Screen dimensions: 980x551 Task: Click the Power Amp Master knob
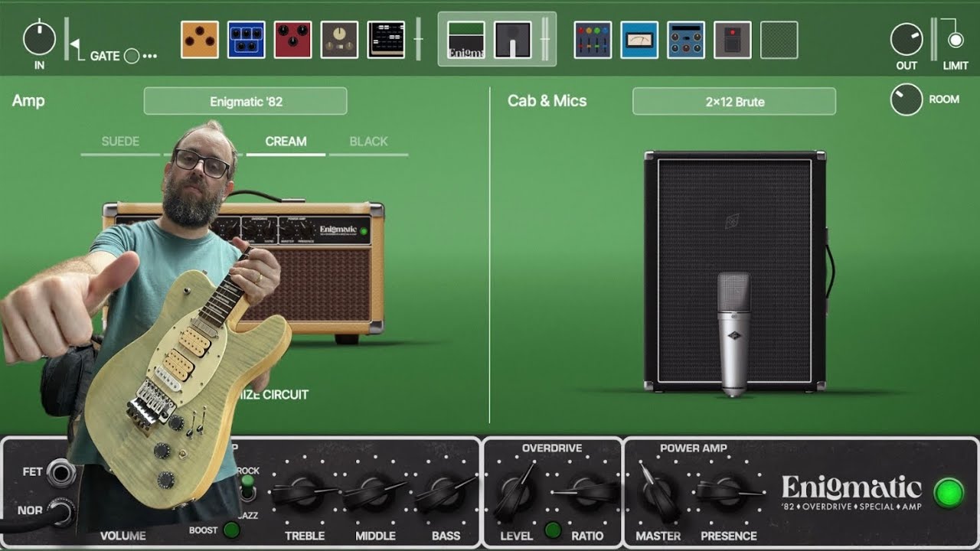click(x=658, y=494)
